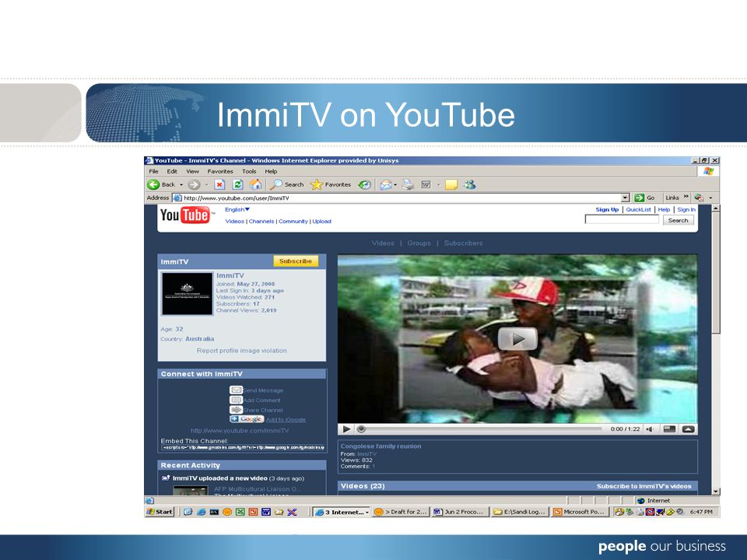Open Excel from quick launch bar
This screenshot has height=560, width=747.
click(240, 512)
